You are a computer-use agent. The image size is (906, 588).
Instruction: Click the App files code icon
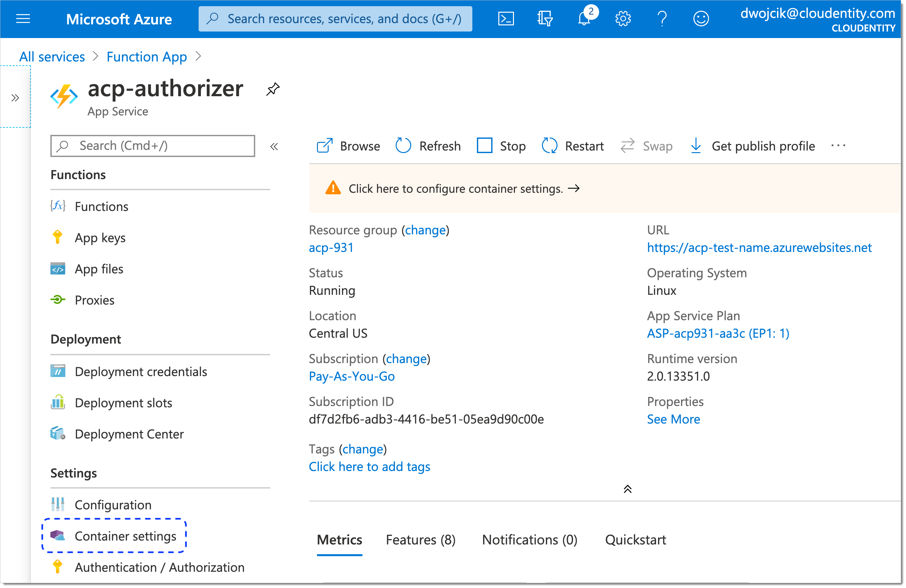pos(58,269)
